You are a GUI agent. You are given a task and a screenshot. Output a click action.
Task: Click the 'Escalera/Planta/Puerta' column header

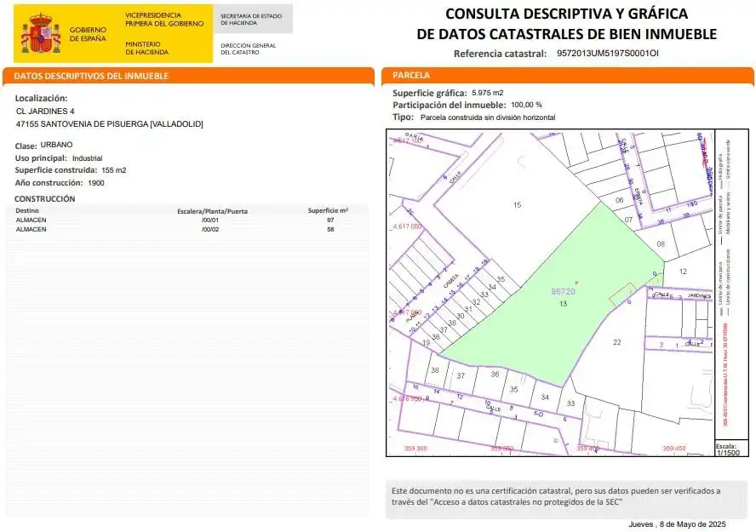(x=212, y=211)
